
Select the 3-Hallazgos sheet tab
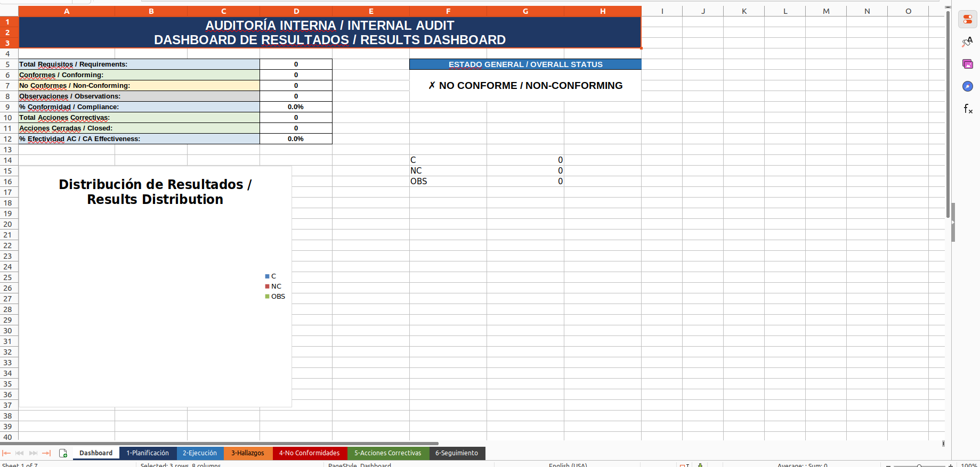coord(248,453)
